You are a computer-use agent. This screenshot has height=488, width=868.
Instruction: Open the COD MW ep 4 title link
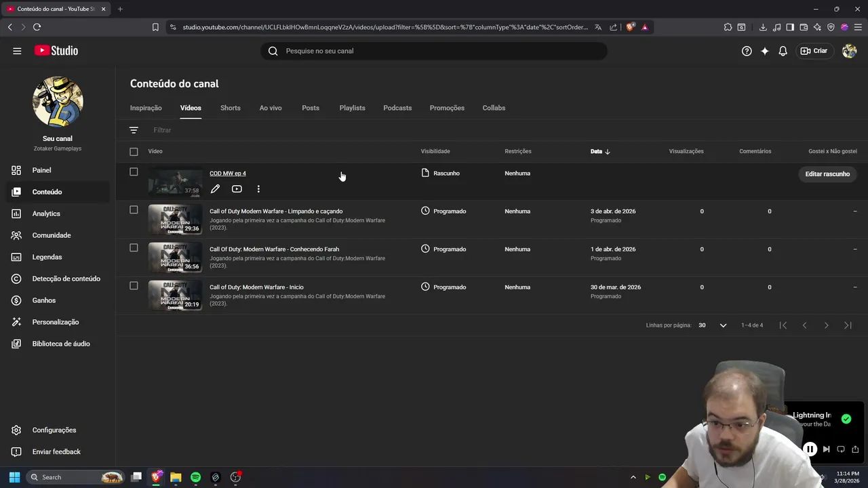tap(228, 174)
